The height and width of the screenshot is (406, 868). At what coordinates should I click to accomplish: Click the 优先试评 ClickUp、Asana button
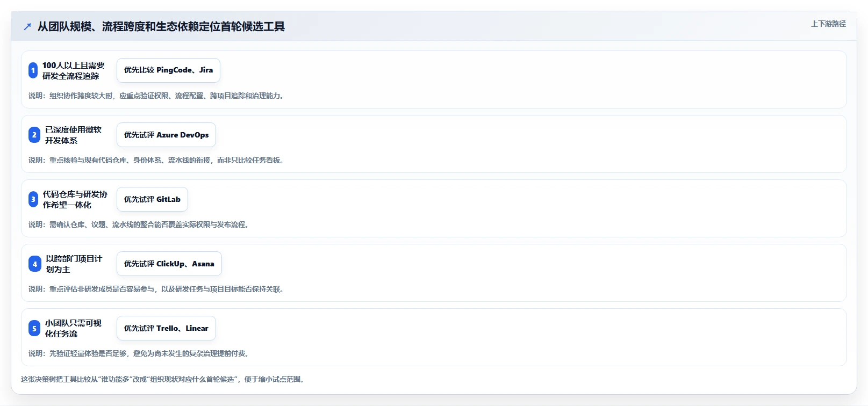click(x=169, y=264)
